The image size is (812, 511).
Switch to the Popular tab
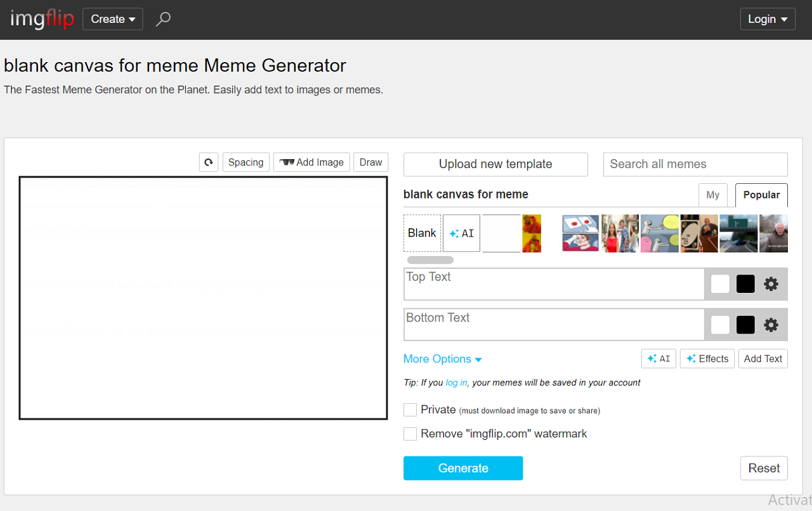point(761,195)
